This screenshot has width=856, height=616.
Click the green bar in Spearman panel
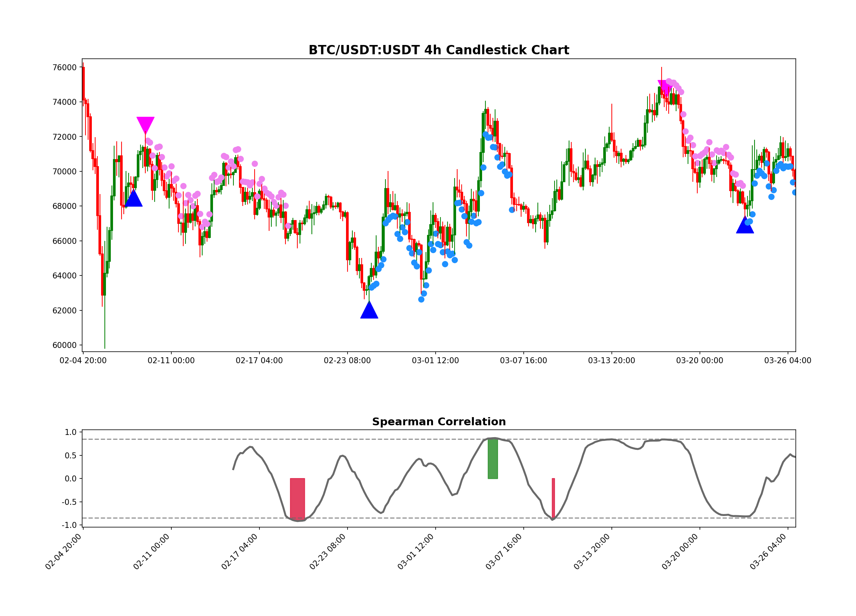[492, 459]
